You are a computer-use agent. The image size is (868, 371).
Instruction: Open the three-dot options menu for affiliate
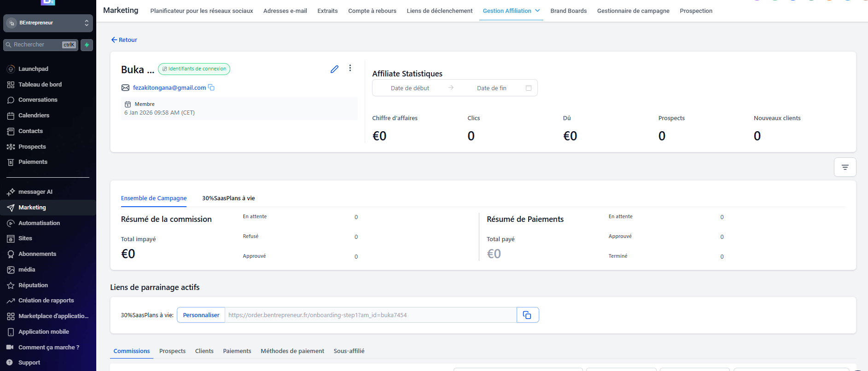350,68
